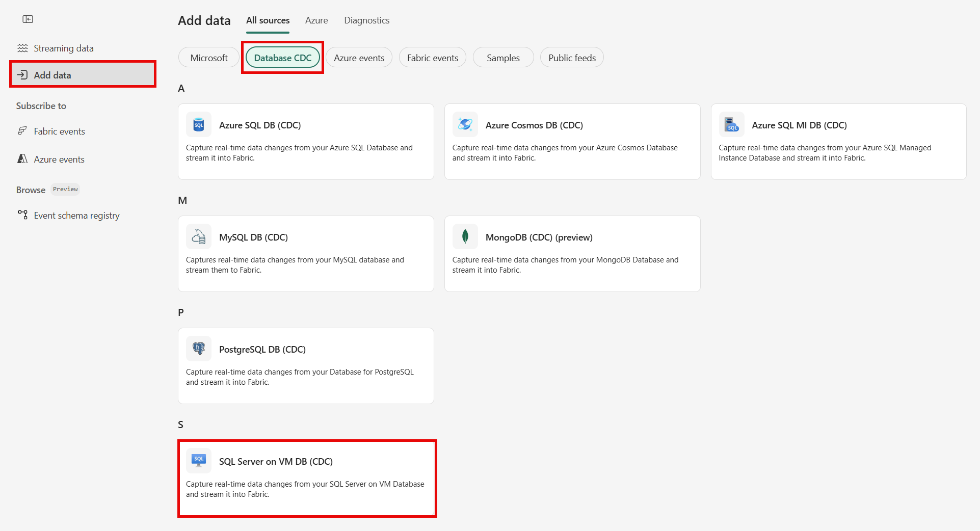980x531 pixels.
Task: Click the Browse section label
Action: tap(31, 190)
